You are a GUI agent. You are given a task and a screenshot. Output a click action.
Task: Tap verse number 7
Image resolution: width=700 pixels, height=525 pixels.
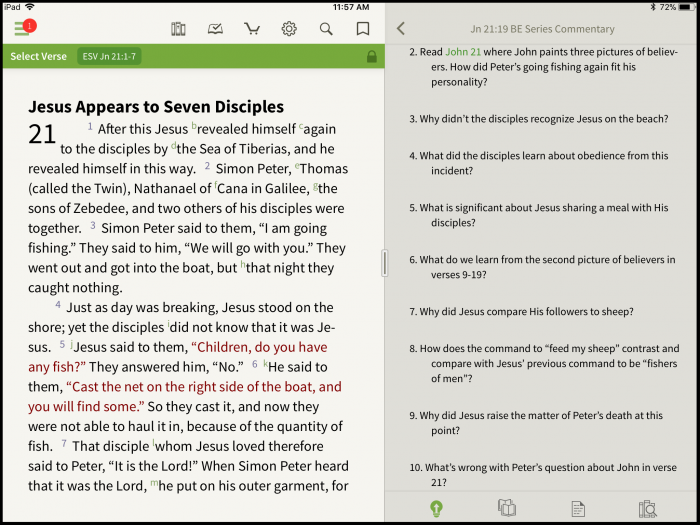click(x=64, y=443)
